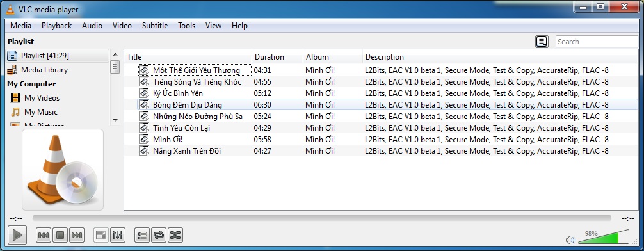Click the Media Library icon

point(12,69)
